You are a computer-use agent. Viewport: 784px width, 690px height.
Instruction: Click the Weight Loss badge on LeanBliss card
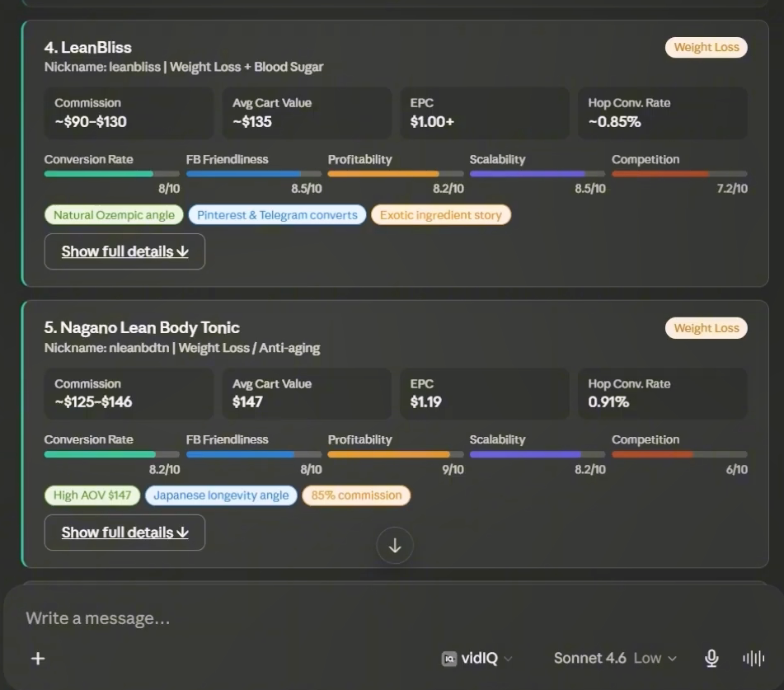pos(706,48)
